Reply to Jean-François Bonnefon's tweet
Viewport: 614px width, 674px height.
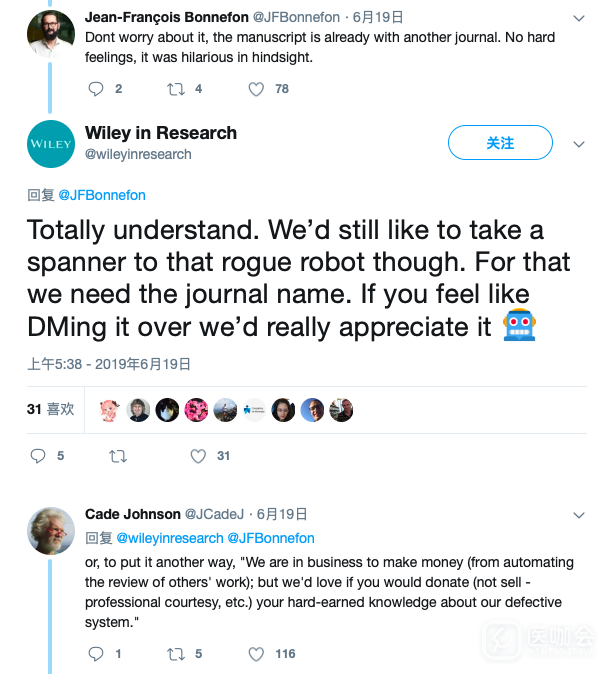click(97, 89)
